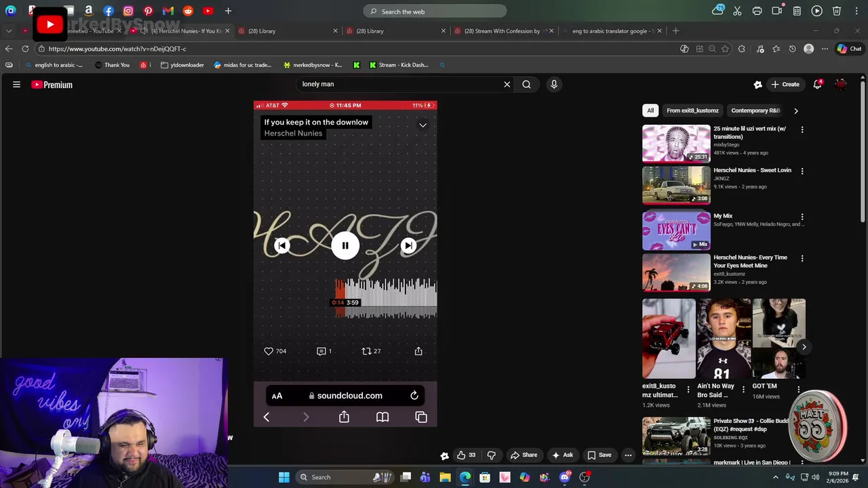
Task: Open browser extensions puzzle icon
Action: pos(741,49)
